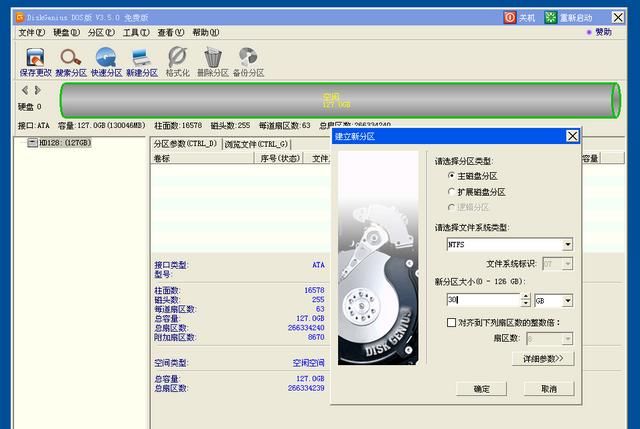This screenshot has width=640, height=429.
Task: Click the 确定 OK button
Action: 481,389
